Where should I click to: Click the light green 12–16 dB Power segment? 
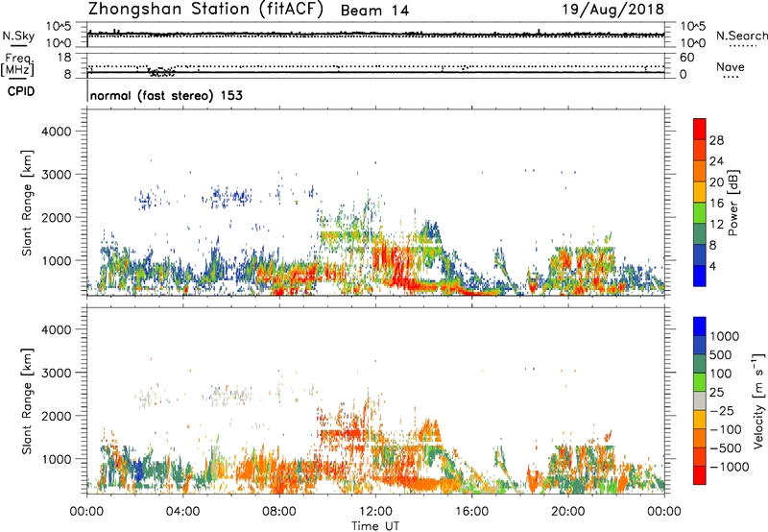tap(700, 212)
